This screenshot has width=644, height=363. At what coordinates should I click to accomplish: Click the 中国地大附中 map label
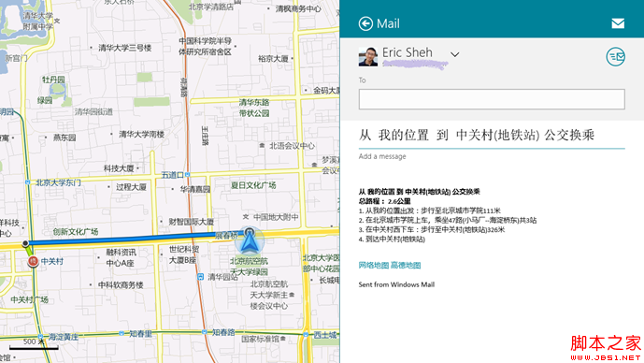tap(276, 217)
